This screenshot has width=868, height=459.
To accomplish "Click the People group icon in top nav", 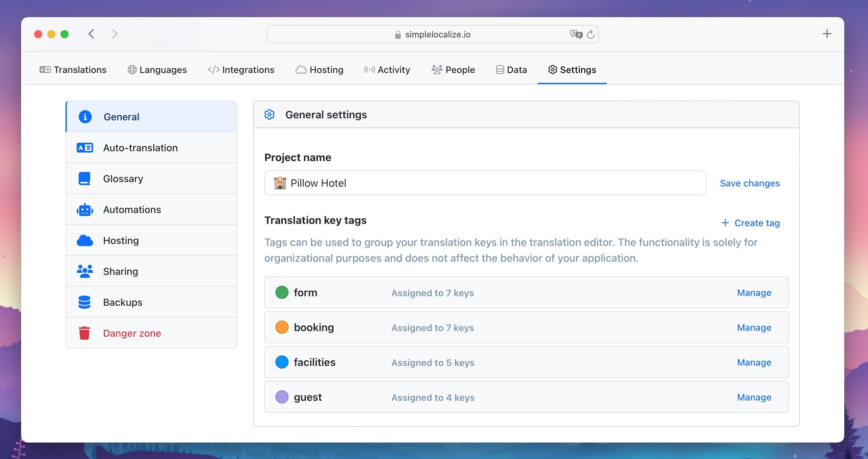I will pos(437,69).
